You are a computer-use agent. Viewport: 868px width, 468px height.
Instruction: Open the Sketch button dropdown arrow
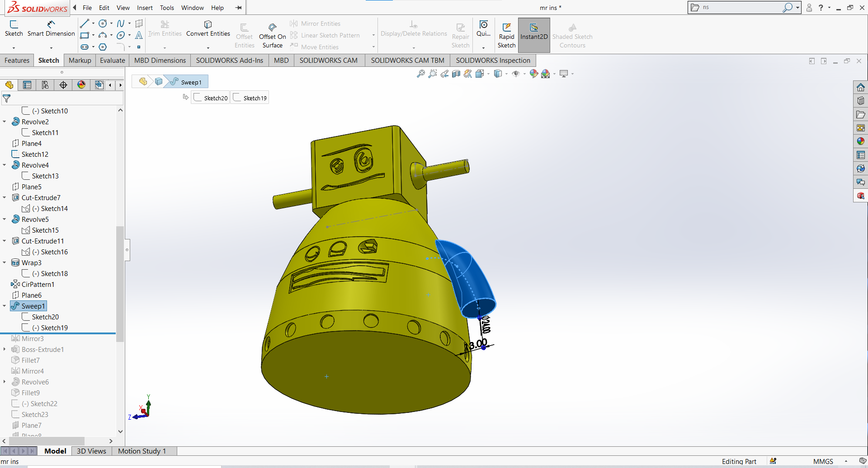[x=14, y=47]
